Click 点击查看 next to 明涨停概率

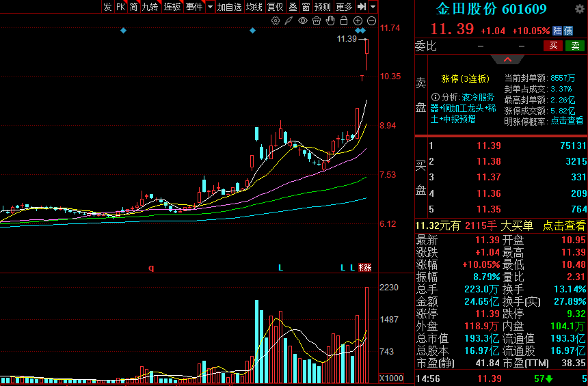[567, 121]
